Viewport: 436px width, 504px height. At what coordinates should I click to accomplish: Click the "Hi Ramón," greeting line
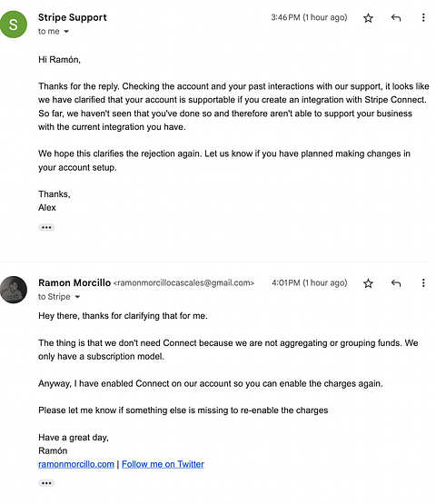point(59,60)
